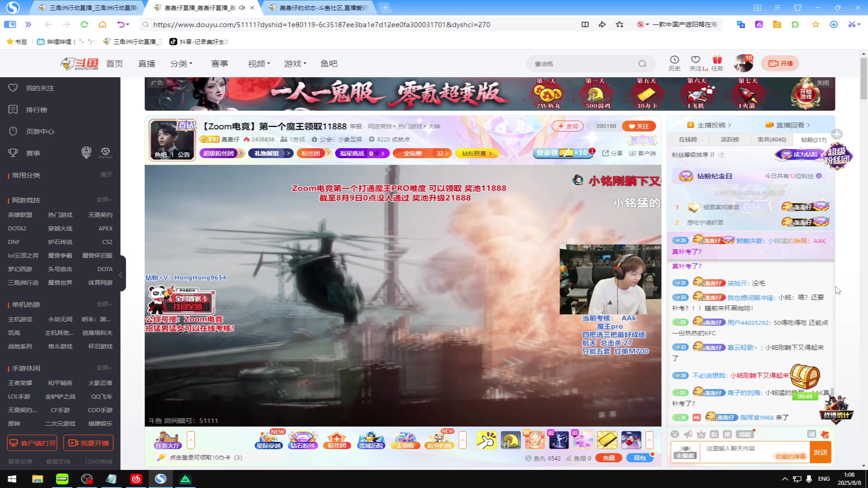Click the orange 关注 follow button

[639, 126]
